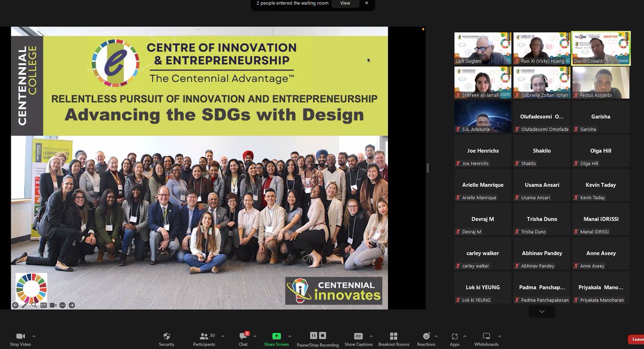Click the Priyakala Manoharan participant tile
This screenshot has width=644, height=349.
601,287
